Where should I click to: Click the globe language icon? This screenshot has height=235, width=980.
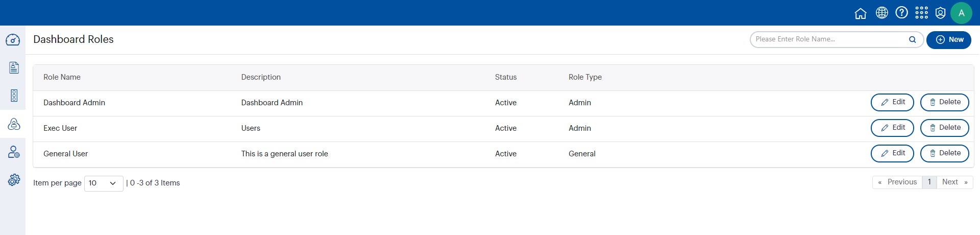click(882, 13)
